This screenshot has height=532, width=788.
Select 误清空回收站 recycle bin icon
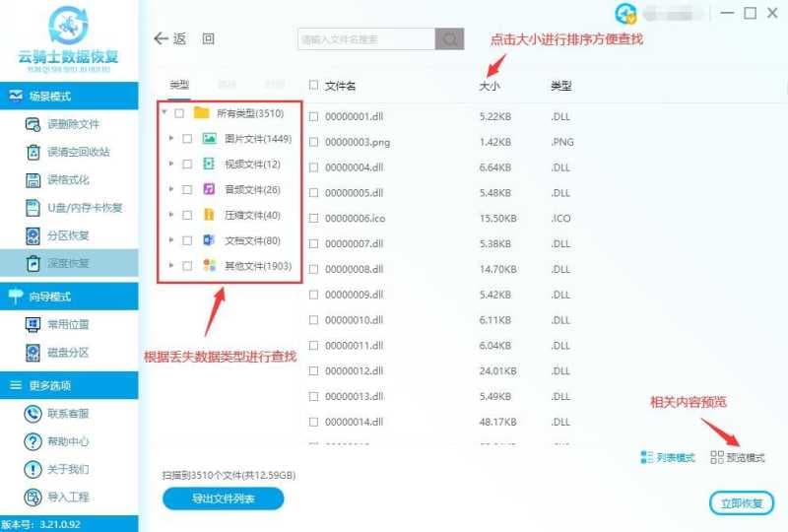(33, 152)
